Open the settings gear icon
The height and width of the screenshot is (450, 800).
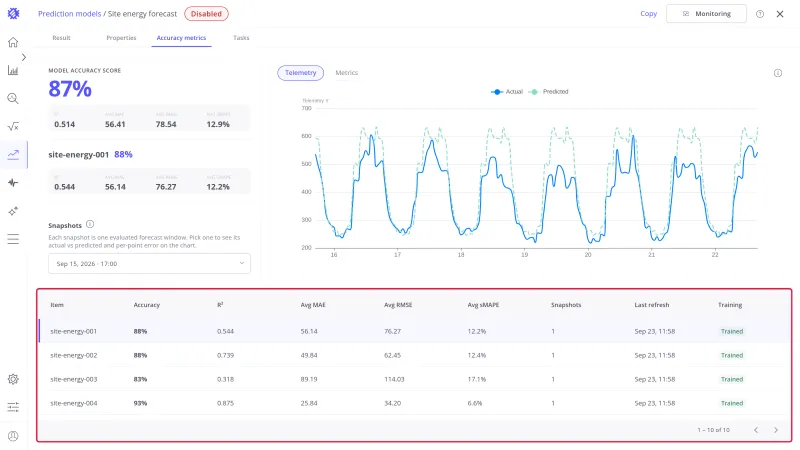tap(13, 379)
